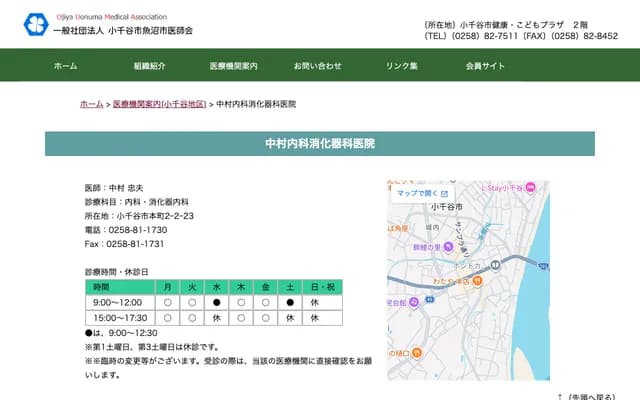
Task: Open the 組織紹介 navigation menu item
Action: pos(148,65)
